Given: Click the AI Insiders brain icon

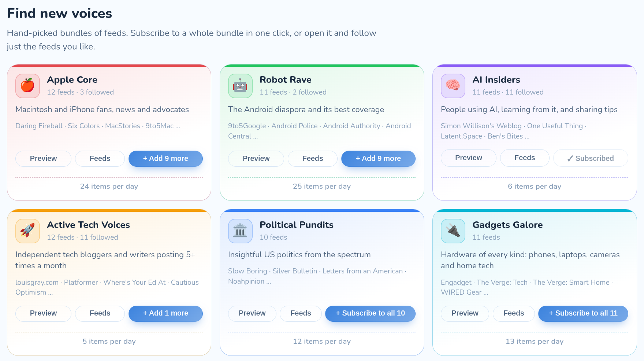Looking at the screenshot, I should 453,86.
